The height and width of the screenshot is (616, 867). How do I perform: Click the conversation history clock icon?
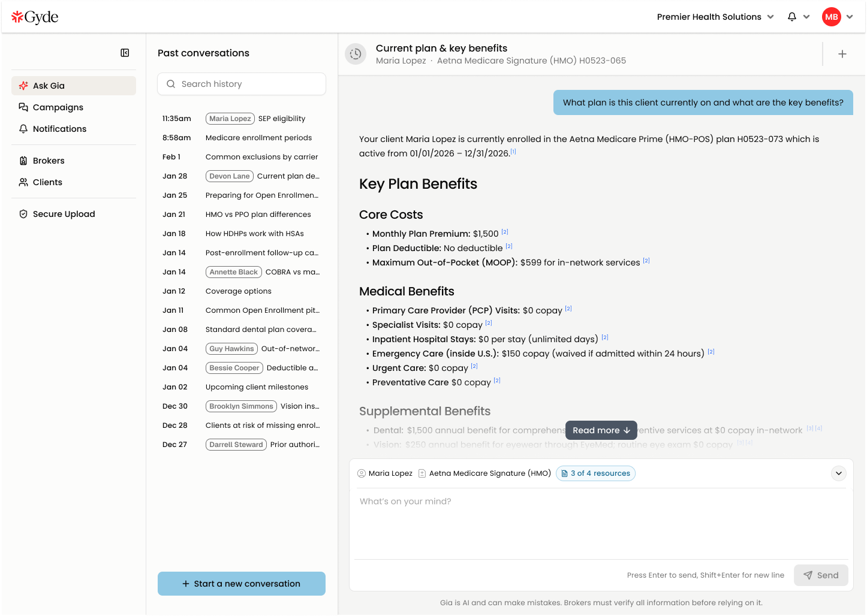coord(356,54)
